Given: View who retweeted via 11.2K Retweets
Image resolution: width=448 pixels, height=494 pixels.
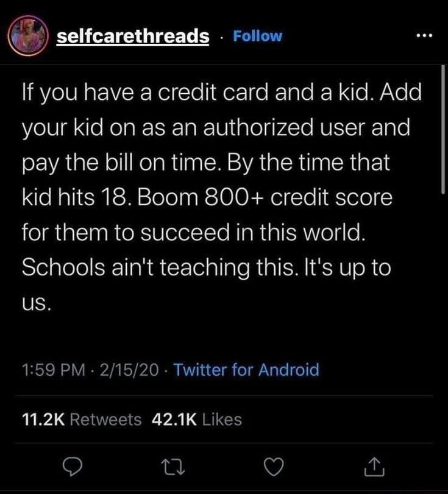Looking at the screenshot, I should click(83, 419).
